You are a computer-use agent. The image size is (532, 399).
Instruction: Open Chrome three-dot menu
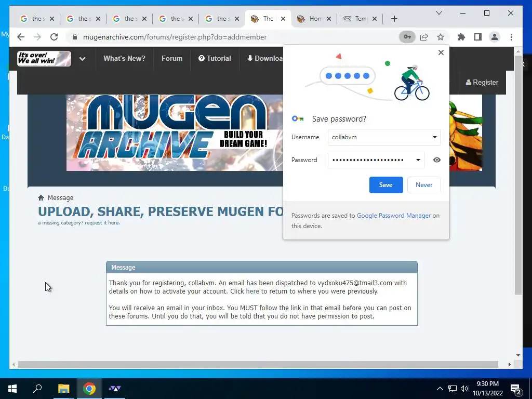[511, 37]
